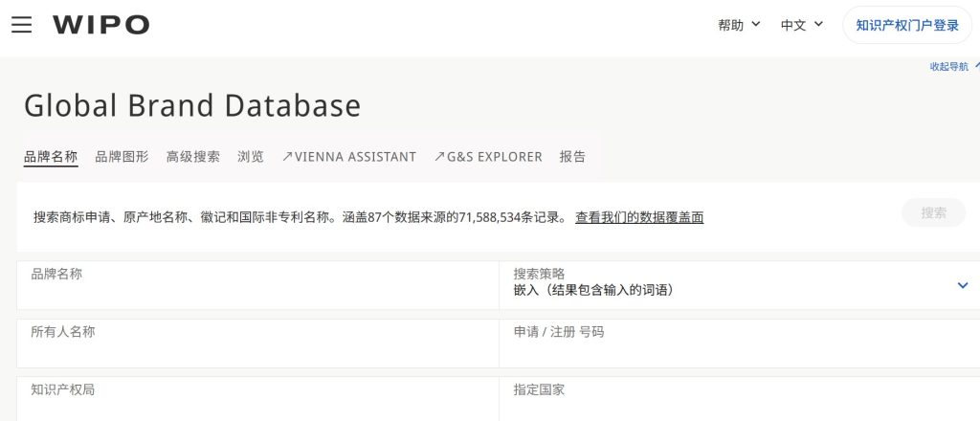Click the 品牌名称 input field
The height and width of the screenshot is (421, 980).
coord(256,290)
